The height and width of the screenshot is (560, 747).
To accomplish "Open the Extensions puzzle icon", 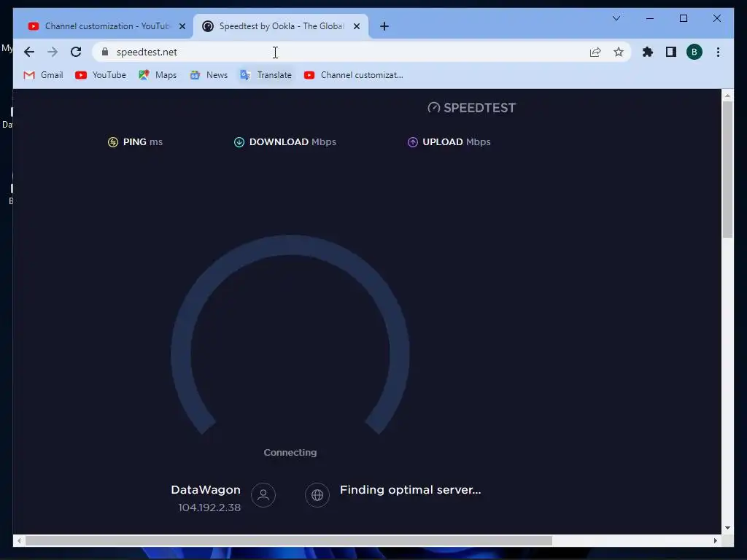I will pyautogui.click(x=648, y=52).
